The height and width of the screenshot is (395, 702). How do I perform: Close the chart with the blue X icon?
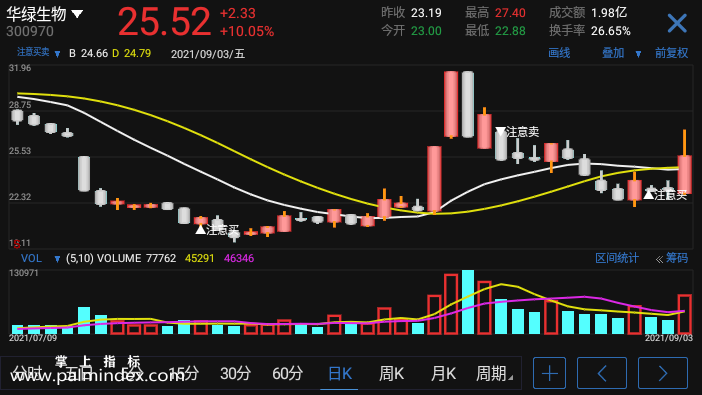tap(676, 23)
